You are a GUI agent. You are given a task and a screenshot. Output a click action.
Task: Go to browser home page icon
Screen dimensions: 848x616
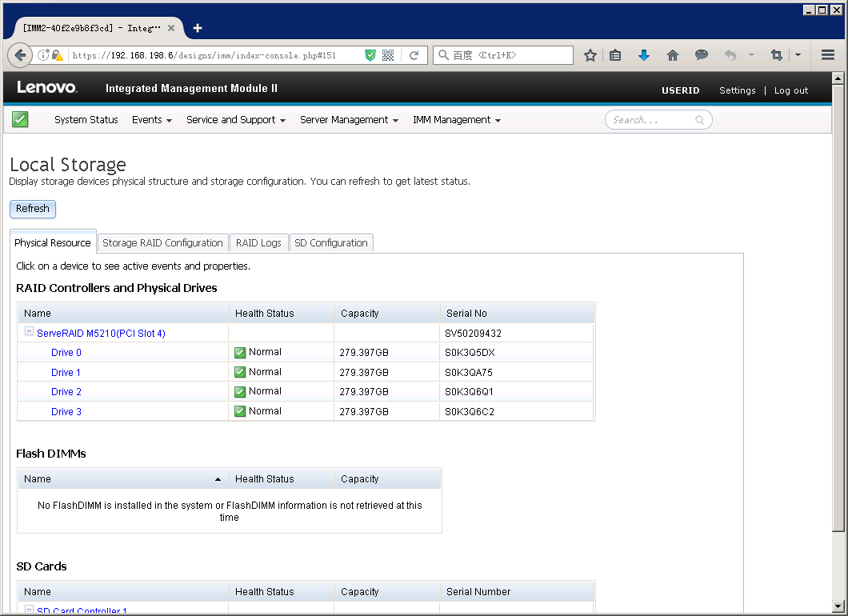coord(673,55)
